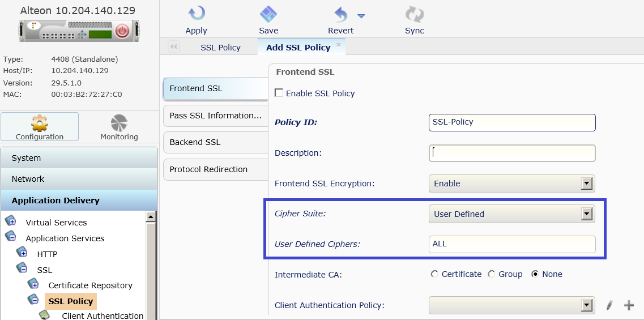This screenshot has width=644, height=320.
Task: Add a client authentication policy with plus icon
Action: click(629, 305)
